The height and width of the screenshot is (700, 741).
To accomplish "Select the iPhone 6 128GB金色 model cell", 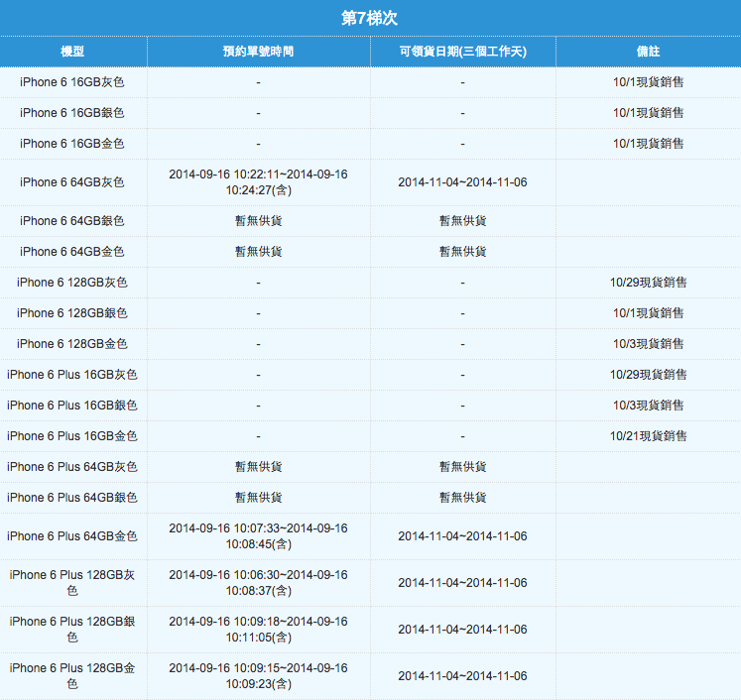I will click(x=71, y=344).
